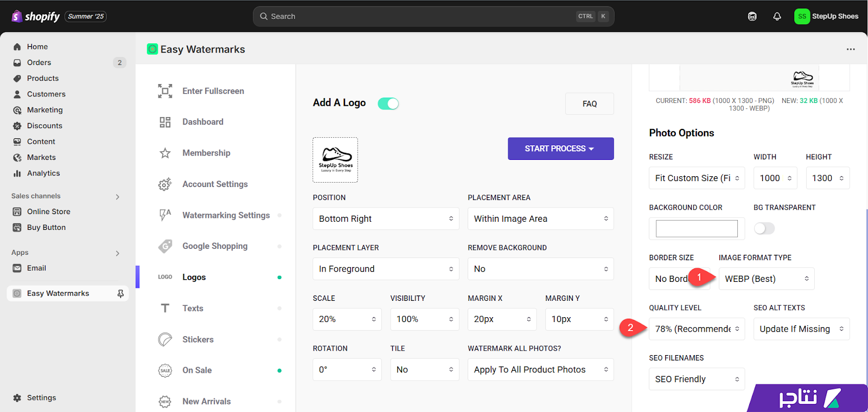Open Online Store channel icon
The height and width of the screenshot is (412, 868).
click(17, 211)
